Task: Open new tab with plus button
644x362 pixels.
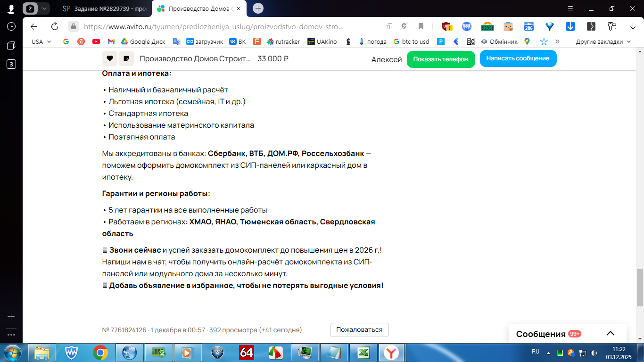Action: (258, 8)
